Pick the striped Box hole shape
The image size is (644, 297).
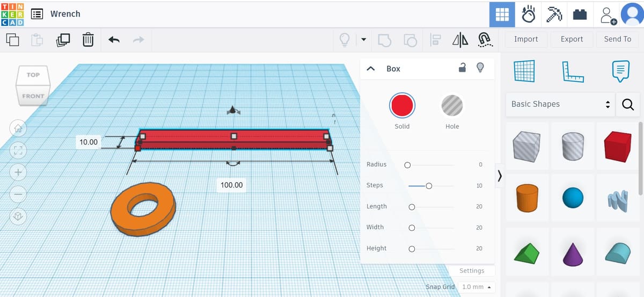526,147
